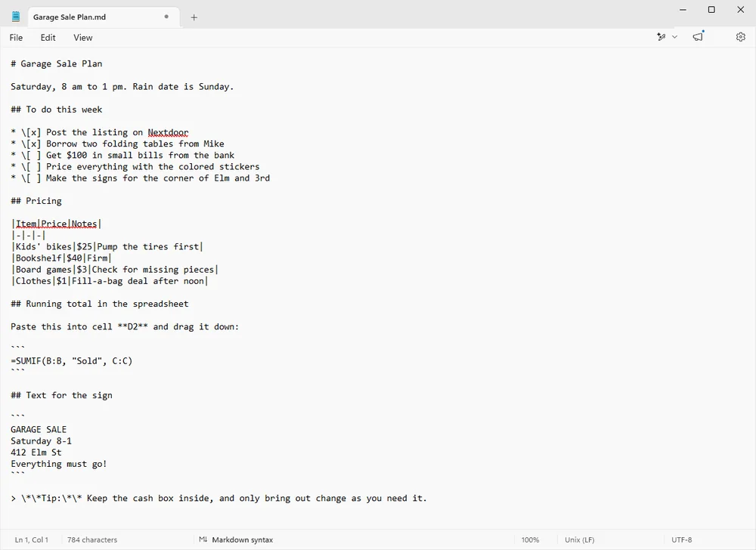Click the Tip blockquote line
This screenshot has height=550, width=756.
click(219, 498)
